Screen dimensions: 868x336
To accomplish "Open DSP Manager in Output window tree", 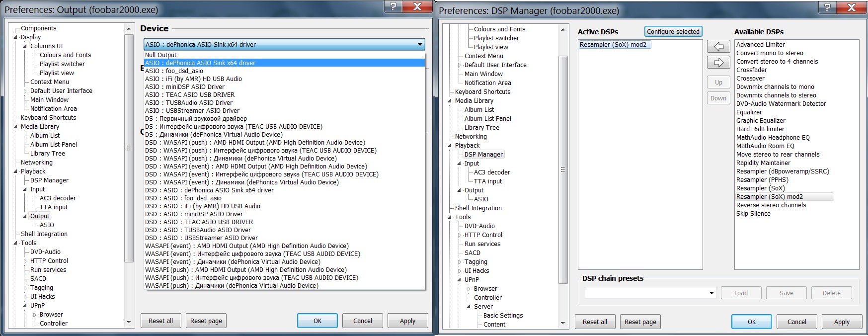I will 49,180.
